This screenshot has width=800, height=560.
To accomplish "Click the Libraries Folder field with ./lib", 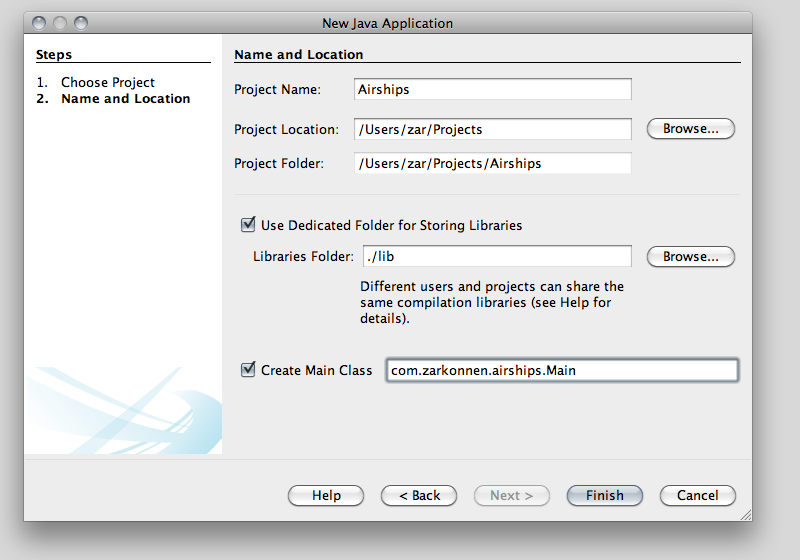I will tap(497, 256).
